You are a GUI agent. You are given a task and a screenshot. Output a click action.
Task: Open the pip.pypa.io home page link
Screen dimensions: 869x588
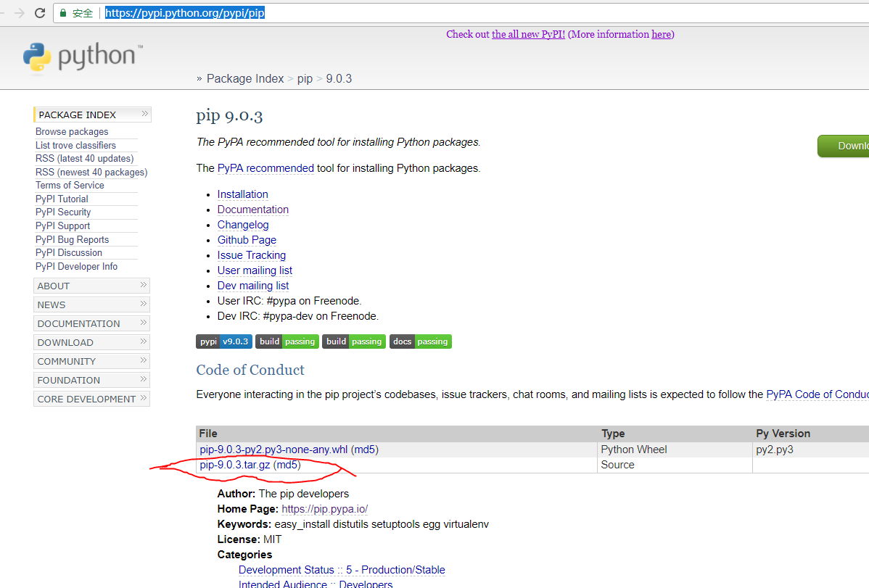click(325, 509)
